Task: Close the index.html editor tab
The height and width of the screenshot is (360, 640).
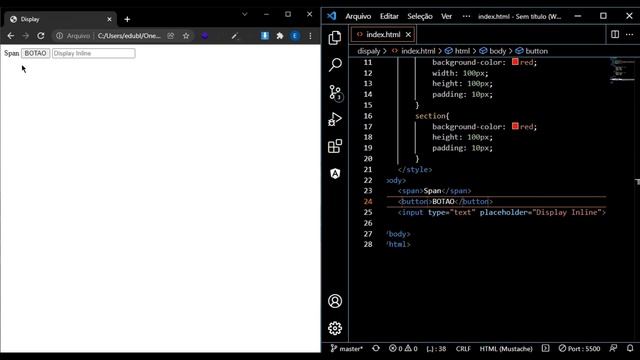Action: 408,35
